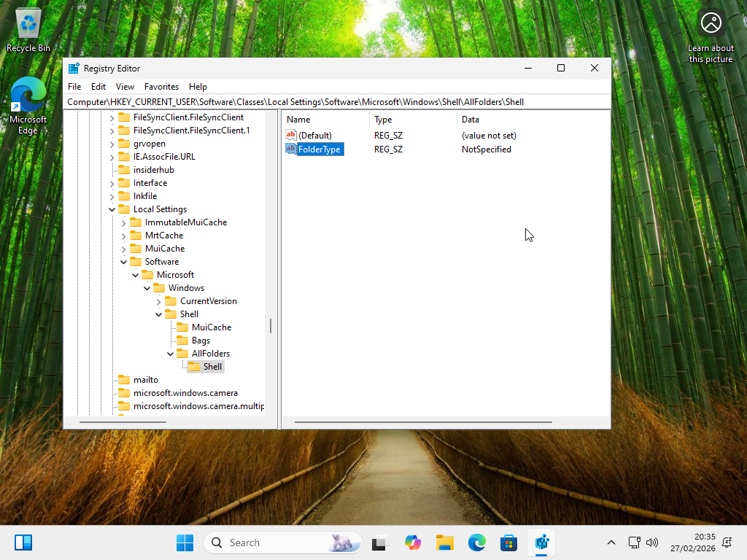
Task: Open the Favorites menu
Action: pos(161,87)
